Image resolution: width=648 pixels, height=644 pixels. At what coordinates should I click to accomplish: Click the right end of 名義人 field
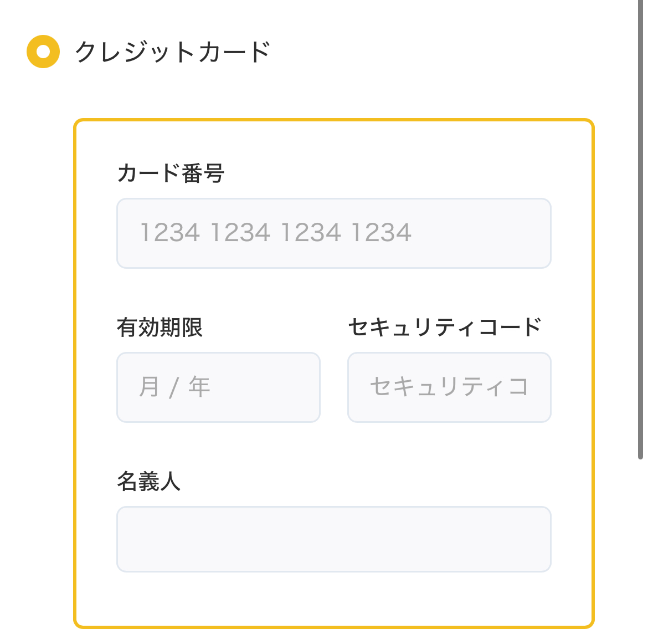[533, 539]
